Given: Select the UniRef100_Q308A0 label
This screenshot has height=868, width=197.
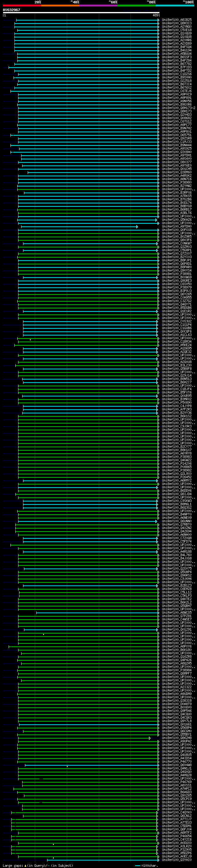Looking at the screenshot, I should 176,151.
